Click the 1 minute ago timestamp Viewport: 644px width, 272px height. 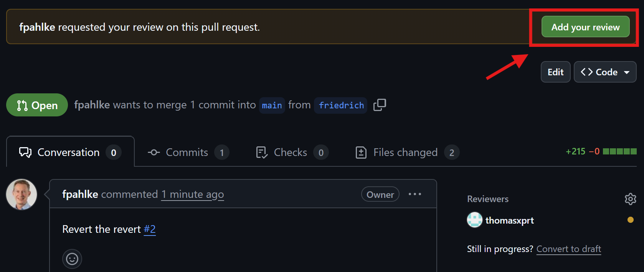192,194
